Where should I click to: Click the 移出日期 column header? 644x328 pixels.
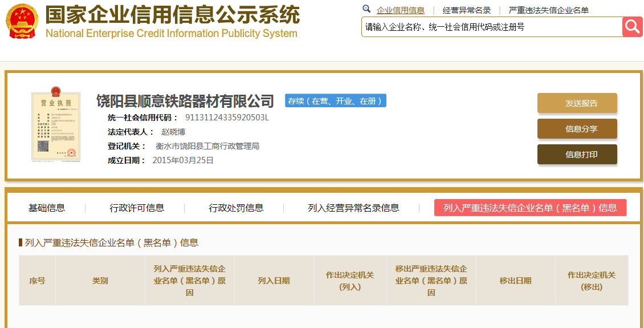515,281
